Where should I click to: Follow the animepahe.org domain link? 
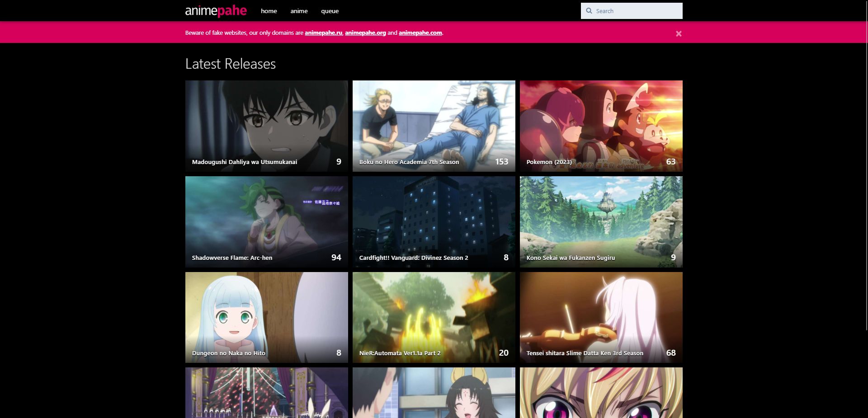click(365, 33)
